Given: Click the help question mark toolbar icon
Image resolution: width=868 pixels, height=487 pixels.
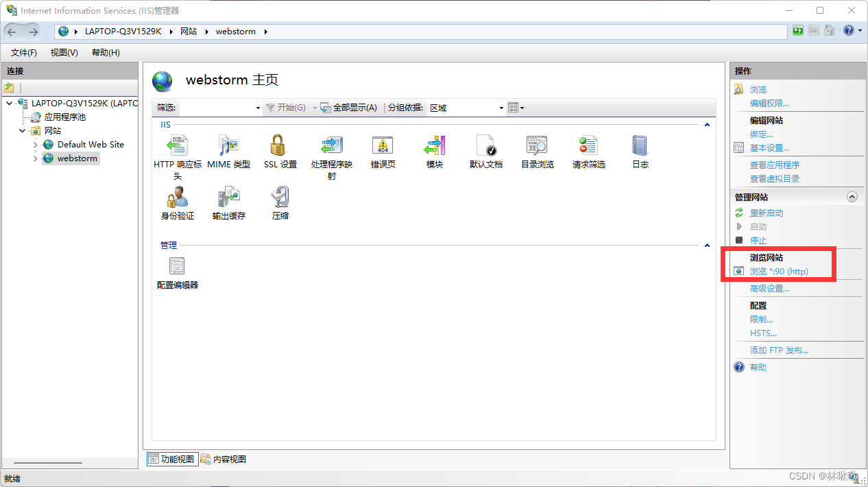Looking at the screenshot, I should coord(849,31).
